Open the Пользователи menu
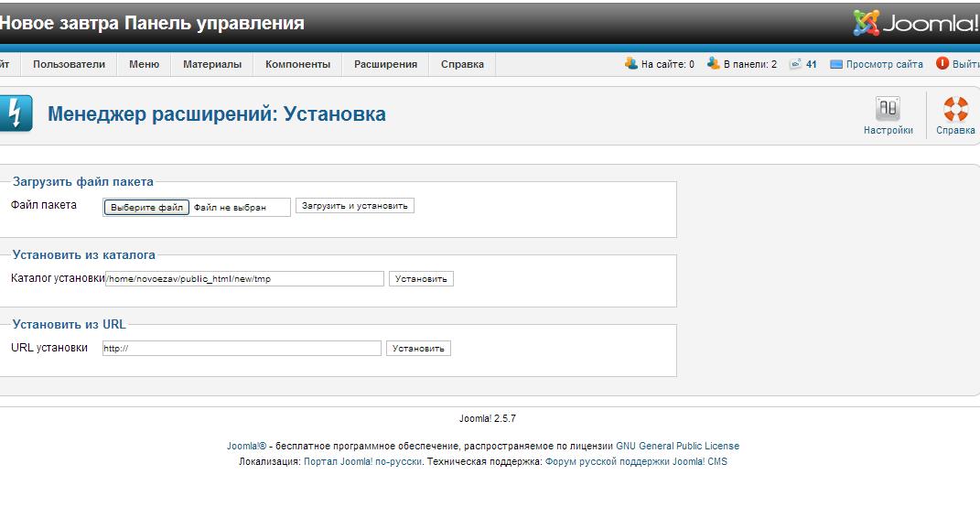The width and height of the screenshot is (980, 518). click(69, 64)
